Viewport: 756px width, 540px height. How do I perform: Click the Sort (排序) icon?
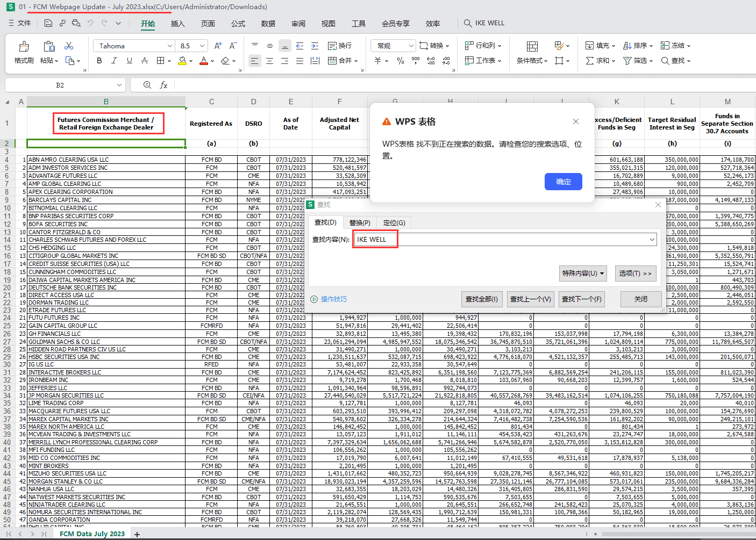coord(627,46)
